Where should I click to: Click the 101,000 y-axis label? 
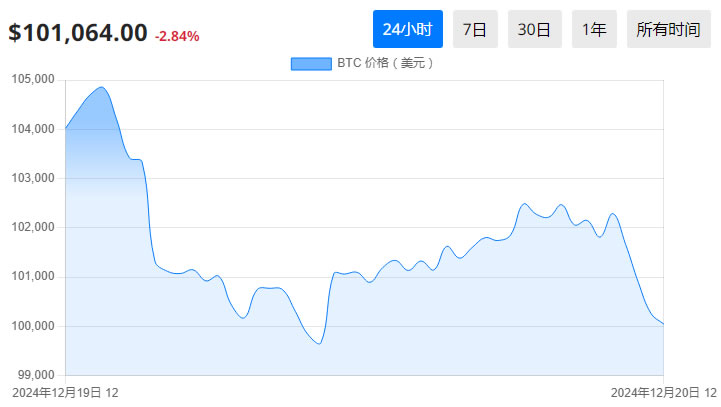pos(32,277)
